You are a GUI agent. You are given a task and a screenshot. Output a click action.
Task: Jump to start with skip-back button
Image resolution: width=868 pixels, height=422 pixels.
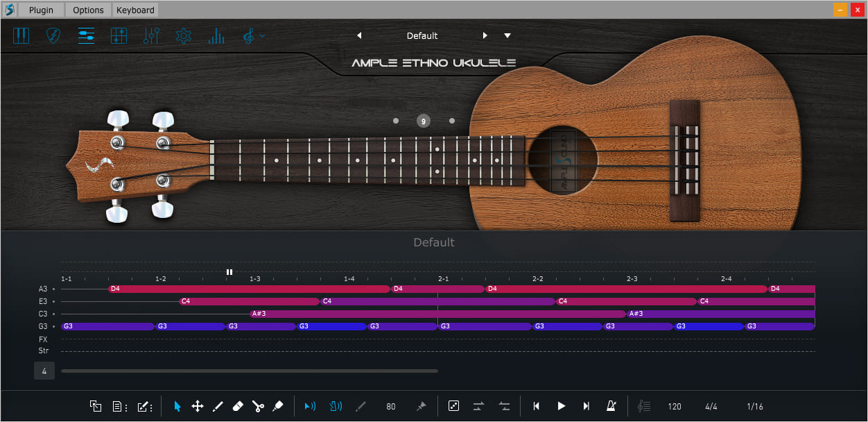(536, 406)
